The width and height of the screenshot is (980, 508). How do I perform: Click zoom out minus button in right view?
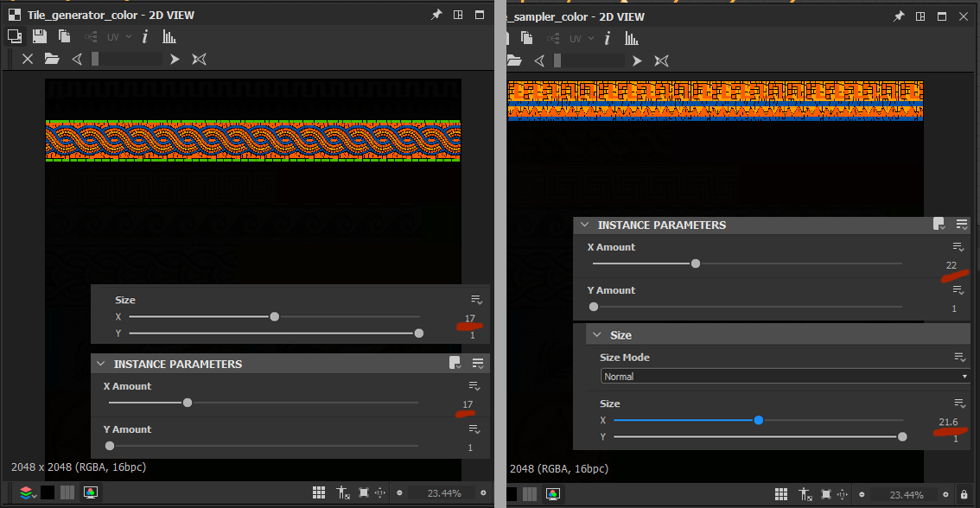coord(862,494)
